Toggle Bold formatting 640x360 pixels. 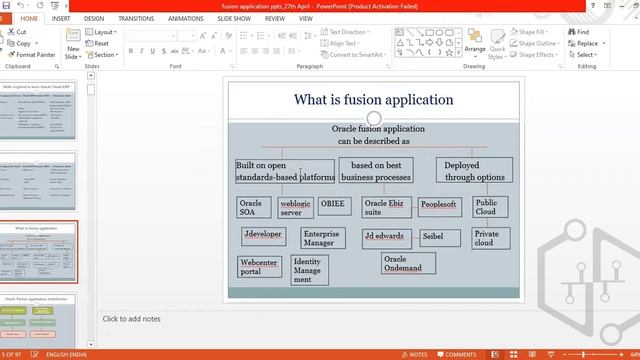pos(131,51)
